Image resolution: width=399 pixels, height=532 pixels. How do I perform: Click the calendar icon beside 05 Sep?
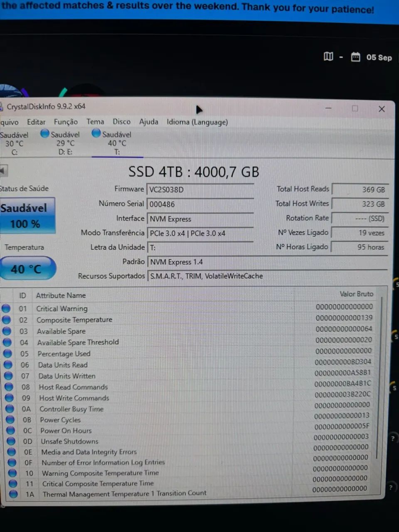(356, 57)
